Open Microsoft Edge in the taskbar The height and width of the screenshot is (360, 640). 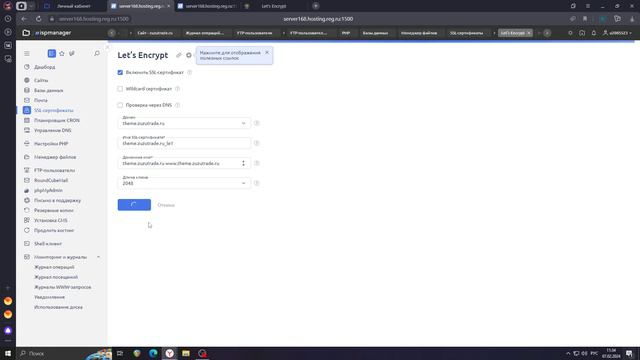(x=153, y=353)
